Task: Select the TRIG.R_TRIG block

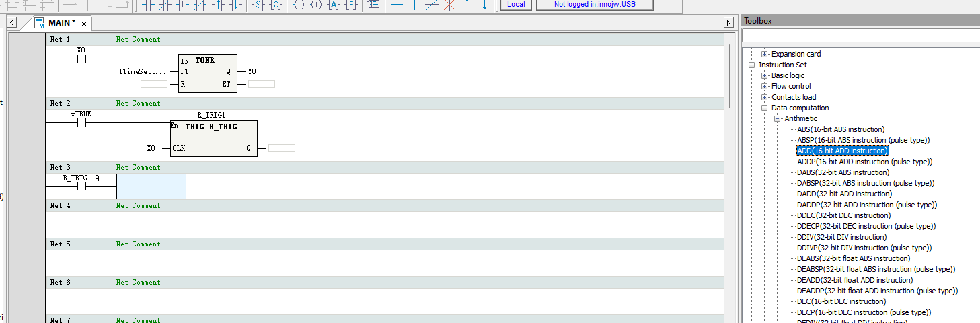Action: [213, 138]
